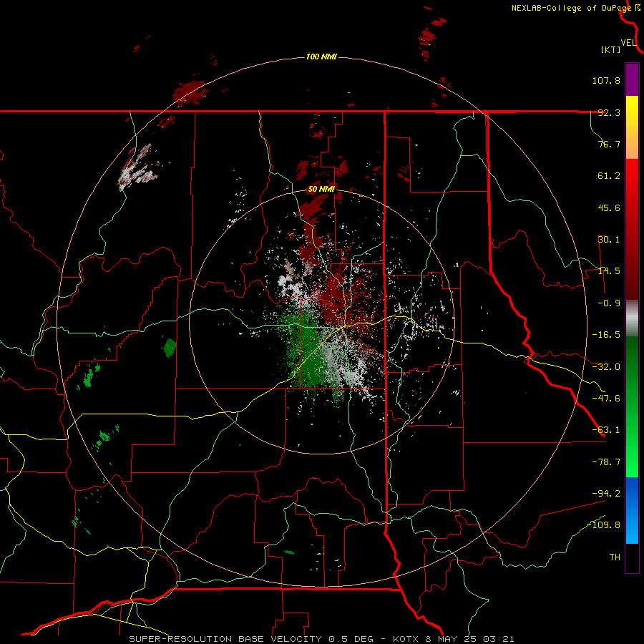
Task: Click the 30.1 velocity scale label
Action: 609,240
